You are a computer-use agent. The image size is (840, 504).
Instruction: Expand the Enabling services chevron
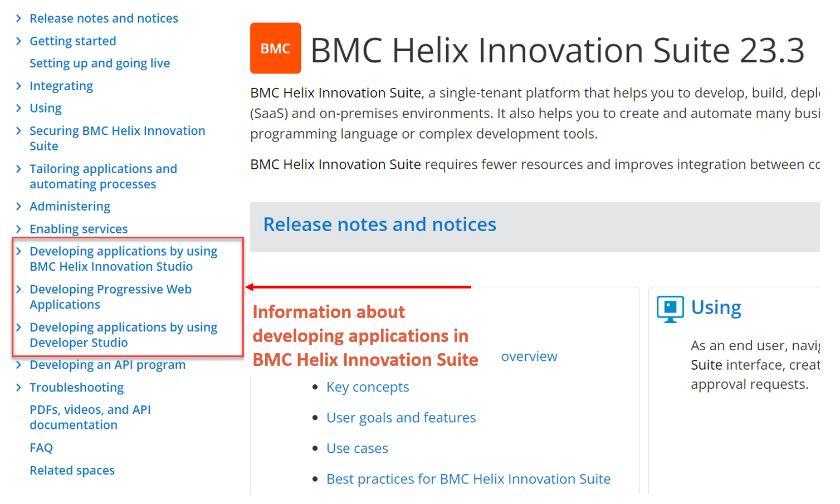pos(18,229)
